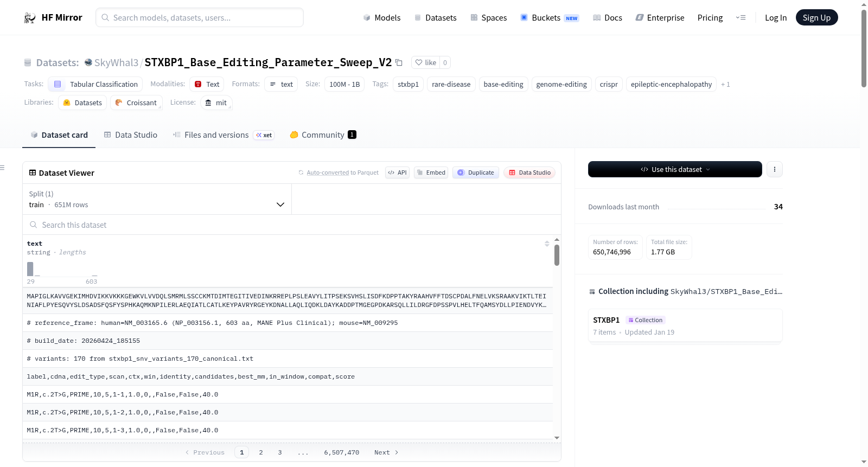Open the Files and versions tab
868x467 pixels.
point(224,135)
